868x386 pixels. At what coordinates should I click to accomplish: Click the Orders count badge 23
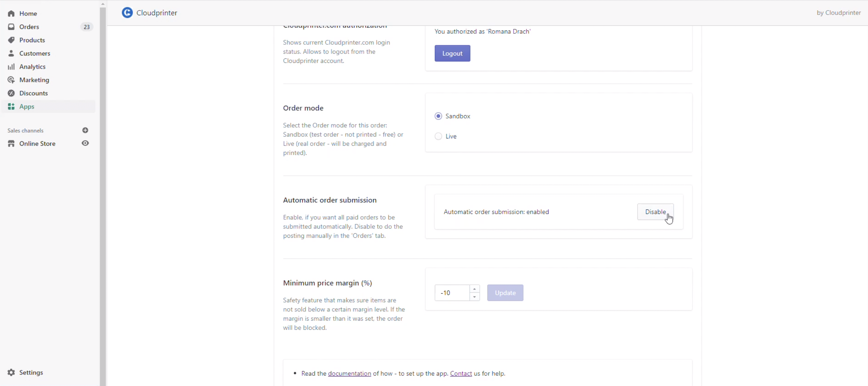87,27
